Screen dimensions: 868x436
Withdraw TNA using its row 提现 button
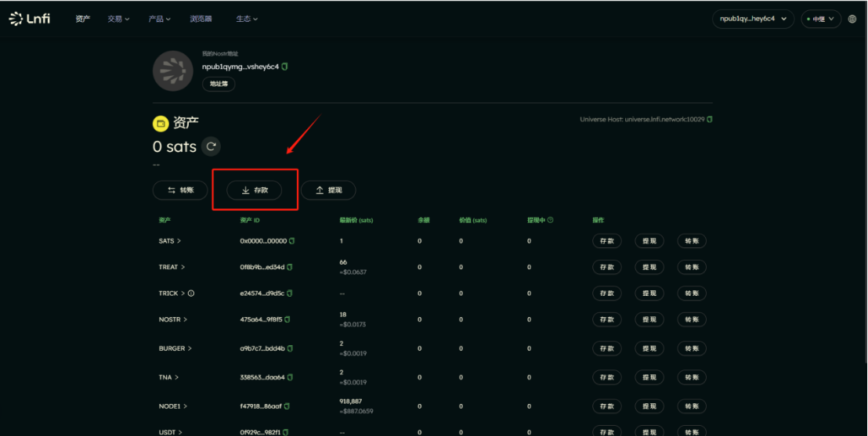(x=649, y=377)
